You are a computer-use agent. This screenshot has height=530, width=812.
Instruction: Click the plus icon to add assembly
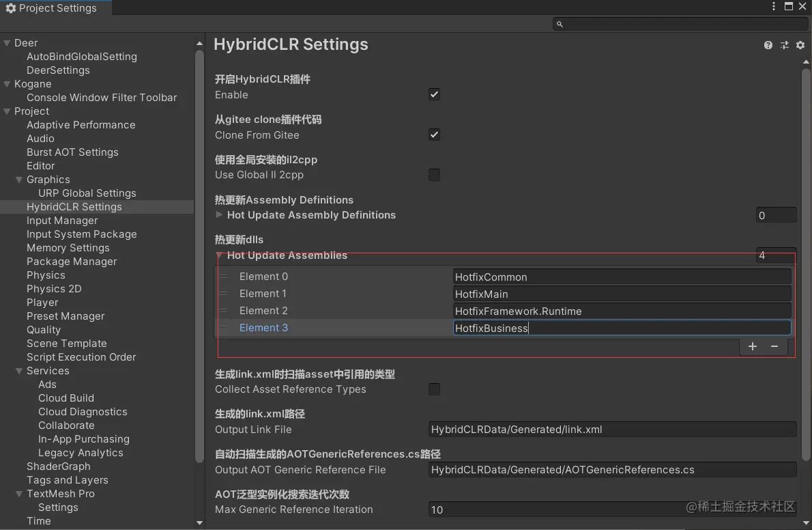753,346
